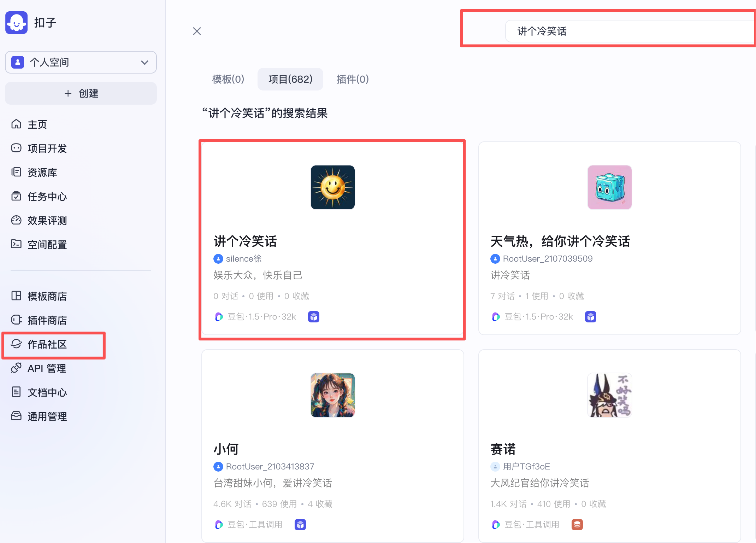Screen dimensions: 756x543
Task: Switch to the 模板(0) tab
Action: 228,79
